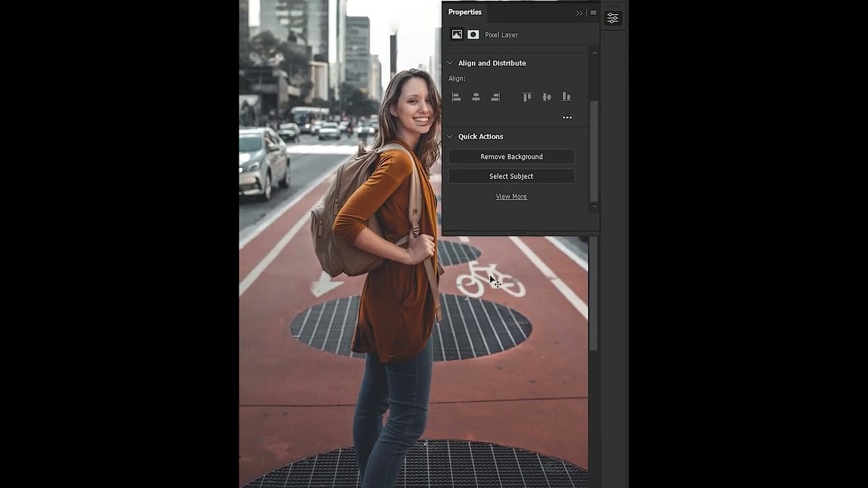Align left edges
Viewport: 868px width, 488px height.
point(456,97)
